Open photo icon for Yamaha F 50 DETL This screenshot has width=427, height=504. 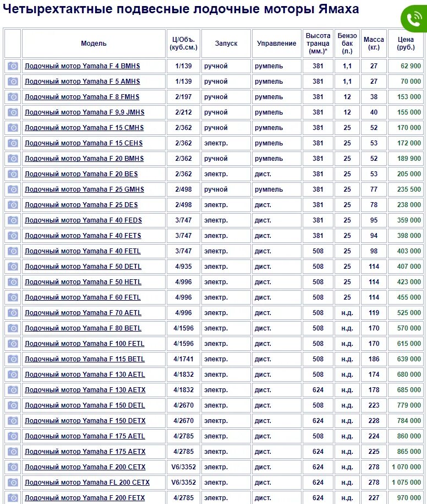click(13, 267)
